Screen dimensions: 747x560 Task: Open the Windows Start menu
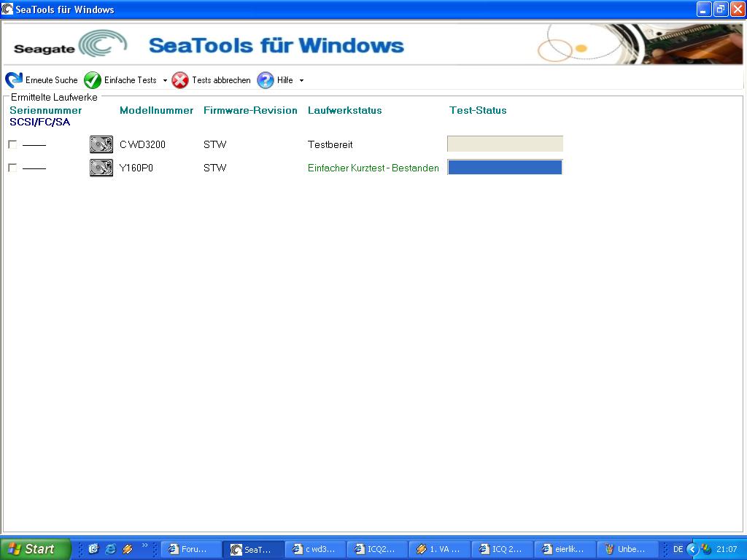(35, 549)
